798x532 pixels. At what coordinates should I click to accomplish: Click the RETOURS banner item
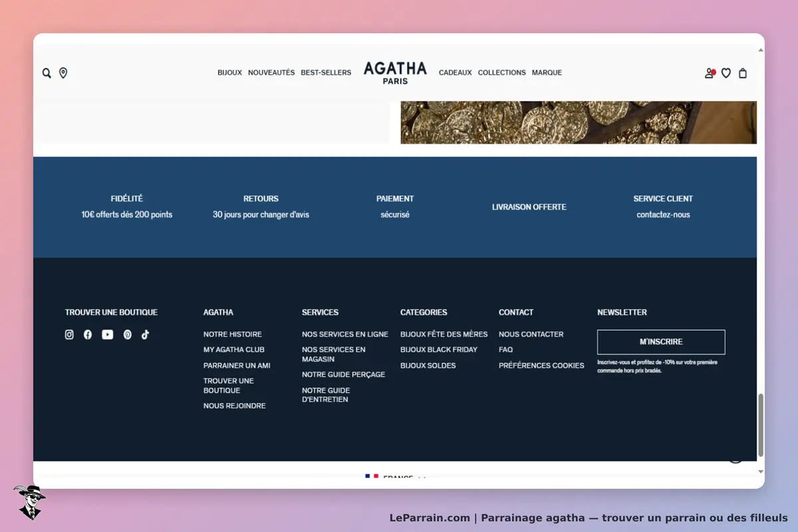click(261, 207)
